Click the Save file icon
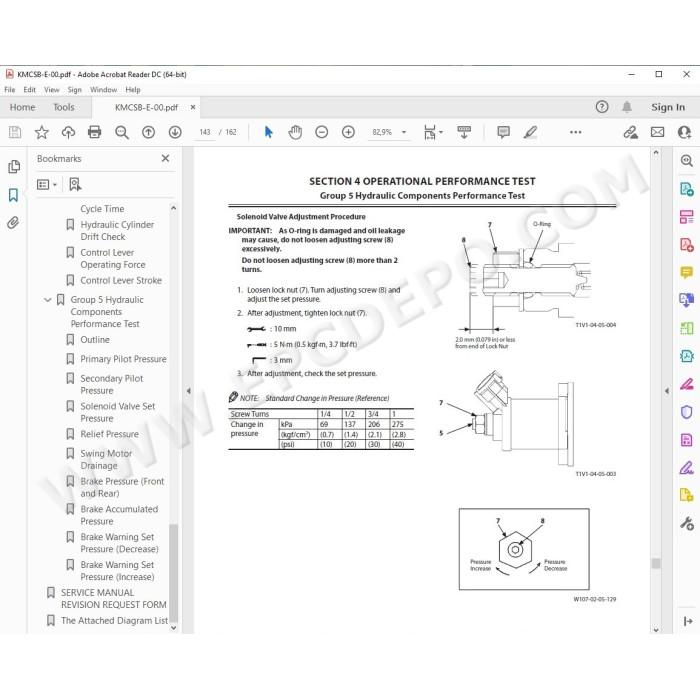The image size is (700, 700). (15, 132)
